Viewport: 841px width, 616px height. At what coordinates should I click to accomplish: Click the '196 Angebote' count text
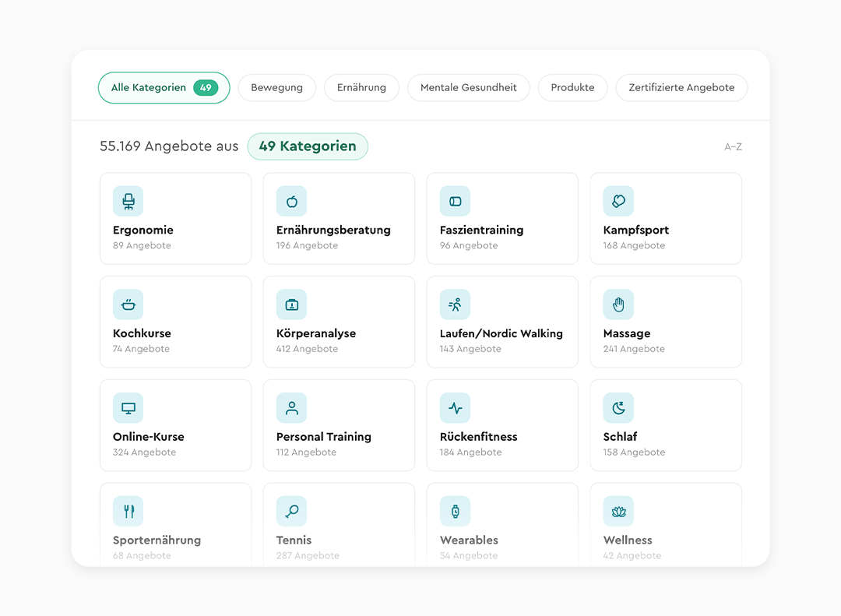(308, 246)
